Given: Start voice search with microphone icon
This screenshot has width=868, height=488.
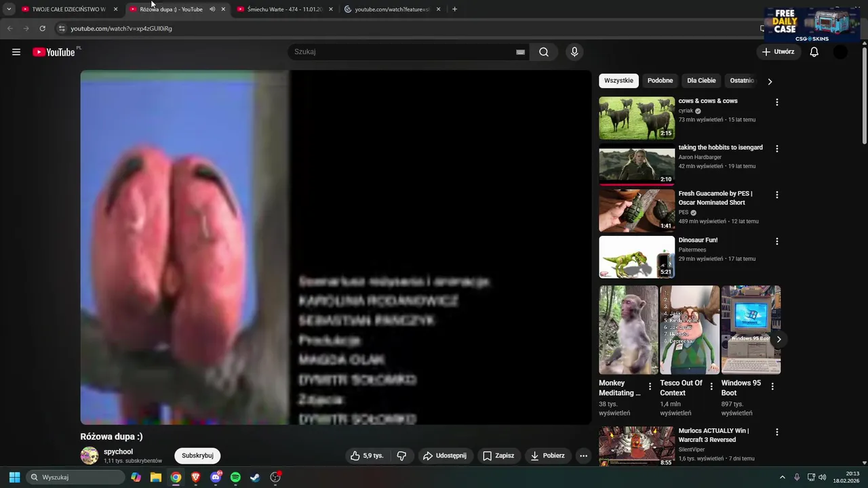Looking at the screenshot, I should pyautogui.click(x=574, y=52).
